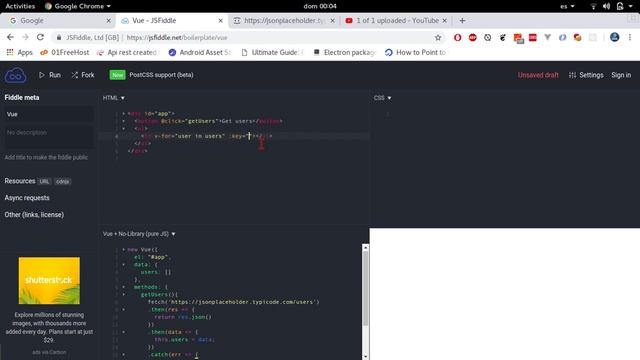This screenshot has height=360, width=640.
Task: Switch to the Google tab
Action: (x=57, y=20)
